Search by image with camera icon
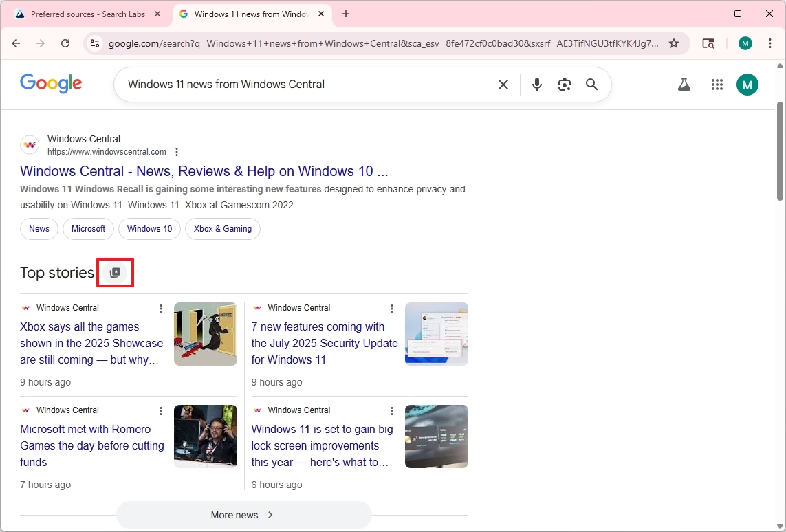Screen dimensions: 786x532 pyautogui.click(x=565, y=85)
